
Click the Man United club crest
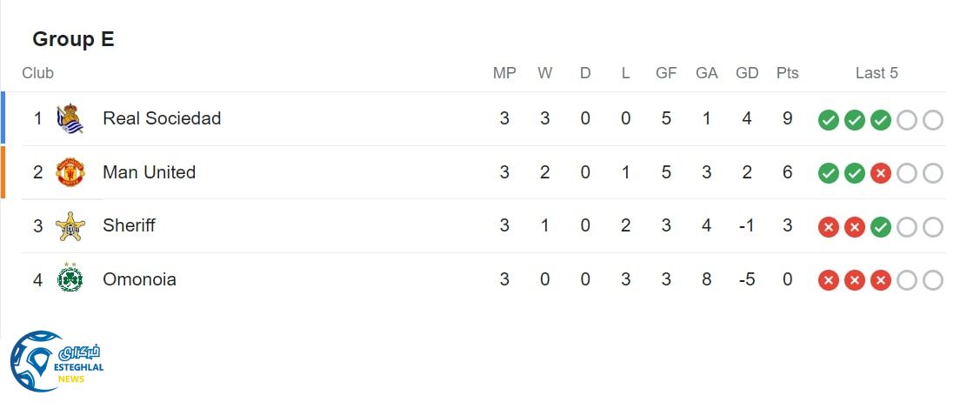pos(70,172)
